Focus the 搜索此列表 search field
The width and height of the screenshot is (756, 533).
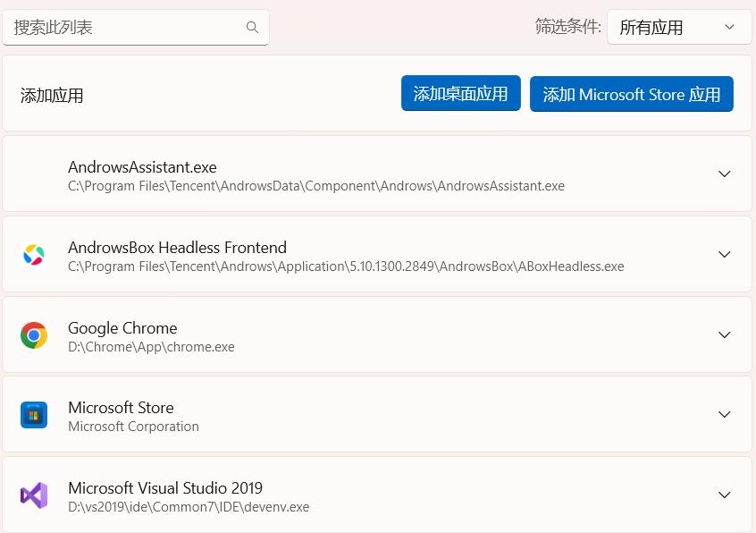pyautogui.click(x=136, y=28)
